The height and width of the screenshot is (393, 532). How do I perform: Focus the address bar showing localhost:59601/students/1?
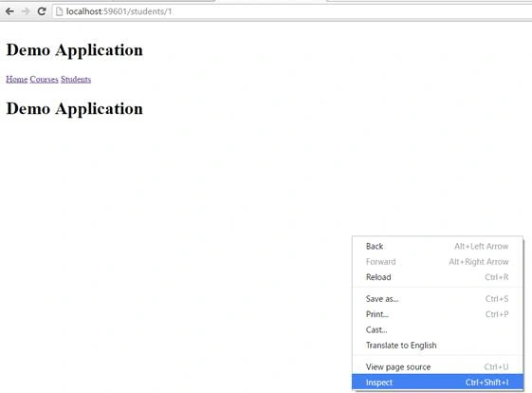tap(292, 11)
